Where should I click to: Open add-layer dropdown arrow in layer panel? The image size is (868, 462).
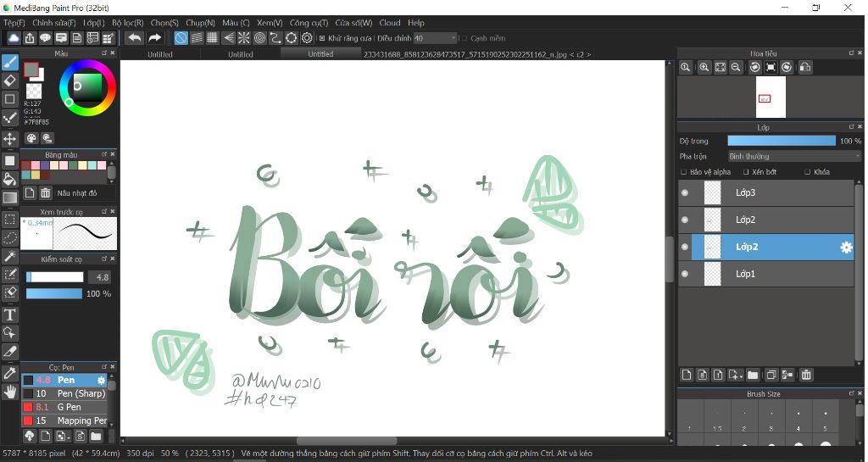pyautogui.click(x=741, y=376)
